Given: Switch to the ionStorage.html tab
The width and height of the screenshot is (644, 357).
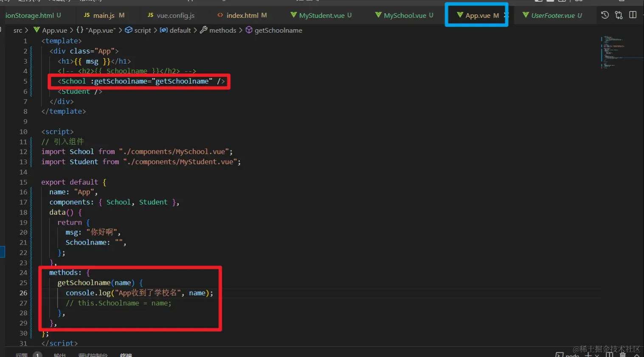Looking at the screenshot, I should 33,15.
